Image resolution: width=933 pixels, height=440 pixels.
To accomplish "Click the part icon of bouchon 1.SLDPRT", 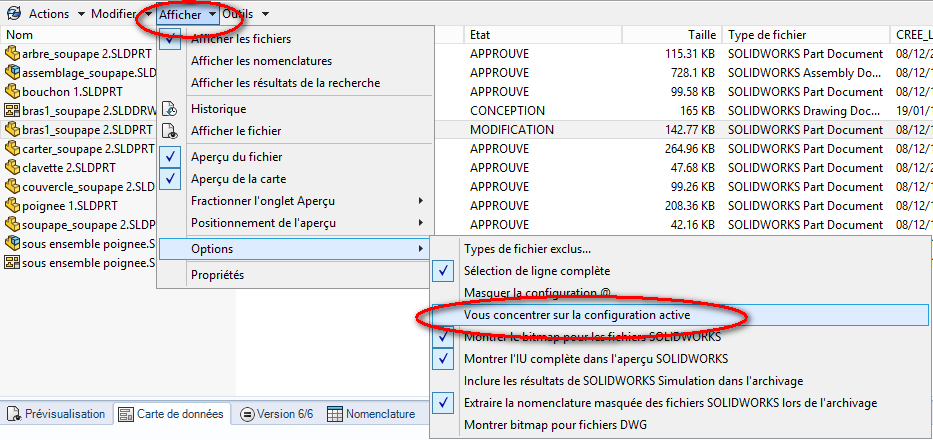I will point(12,92).
